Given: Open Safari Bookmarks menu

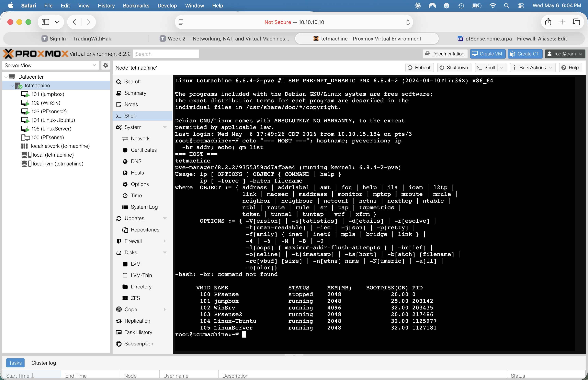Looking at the screenshot, I should [136, 6].
